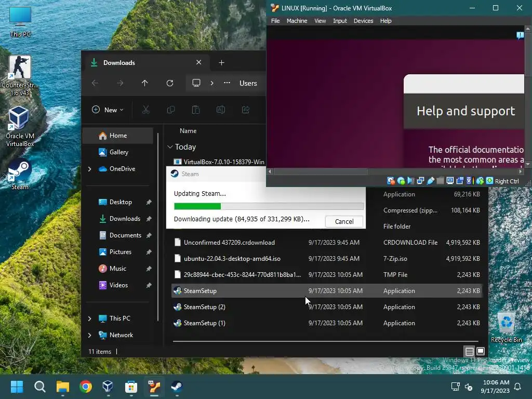Image resolution: width=532 pixels, height=399 pixels.
Task: Go up one folder level
Action: pos(145,83)
